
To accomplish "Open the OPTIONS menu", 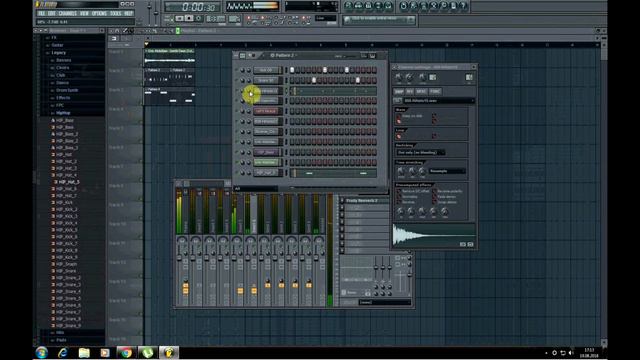I will coord(99,13).
